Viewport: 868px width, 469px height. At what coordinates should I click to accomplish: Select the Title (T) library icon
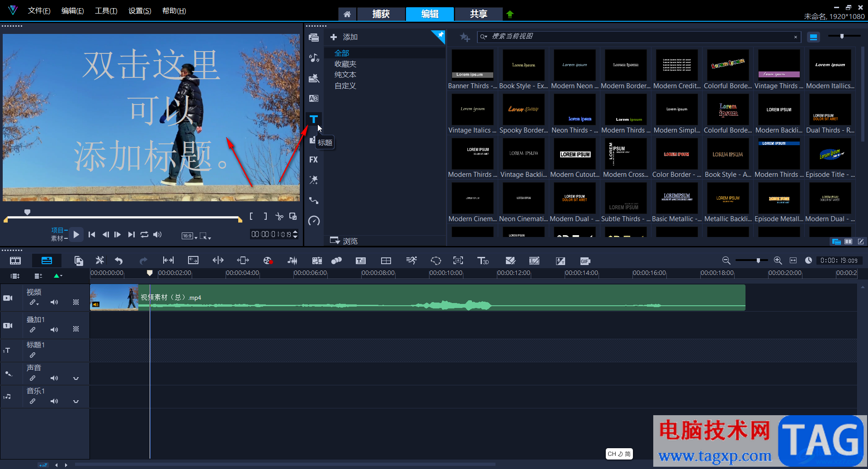313,119
